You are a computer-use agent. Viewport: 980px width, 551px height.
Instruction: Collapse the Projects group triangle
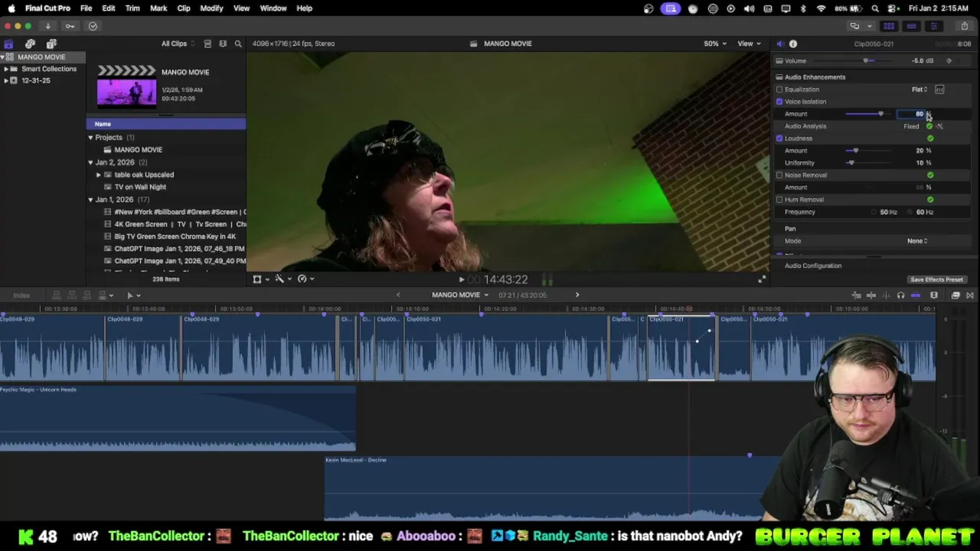90,138
